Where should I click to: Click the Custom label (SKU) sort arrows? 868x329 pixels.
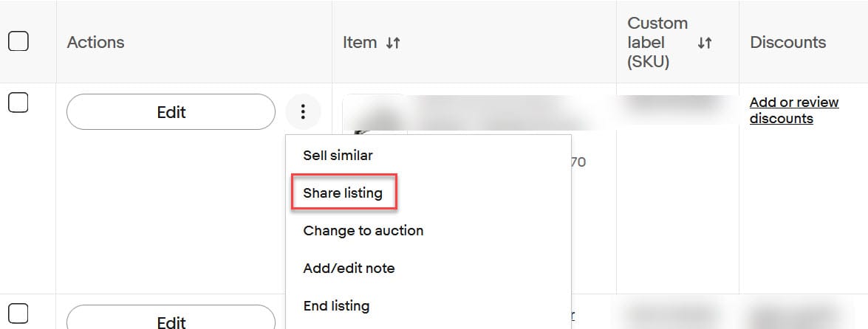[704, 43]
